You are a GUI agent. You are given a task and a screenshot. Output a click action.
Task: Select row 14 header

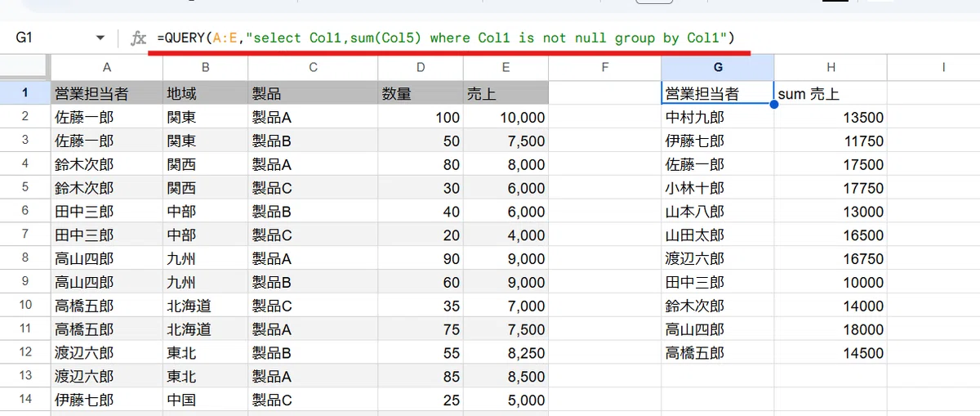click(x=25, y=400)
